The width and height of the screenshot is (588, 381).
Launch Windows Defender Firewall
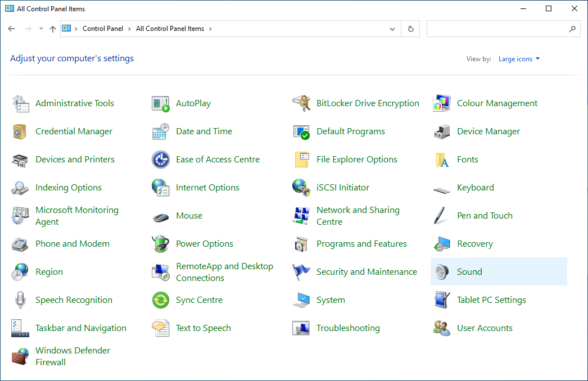pyautogui.click(x=73, y=356)
